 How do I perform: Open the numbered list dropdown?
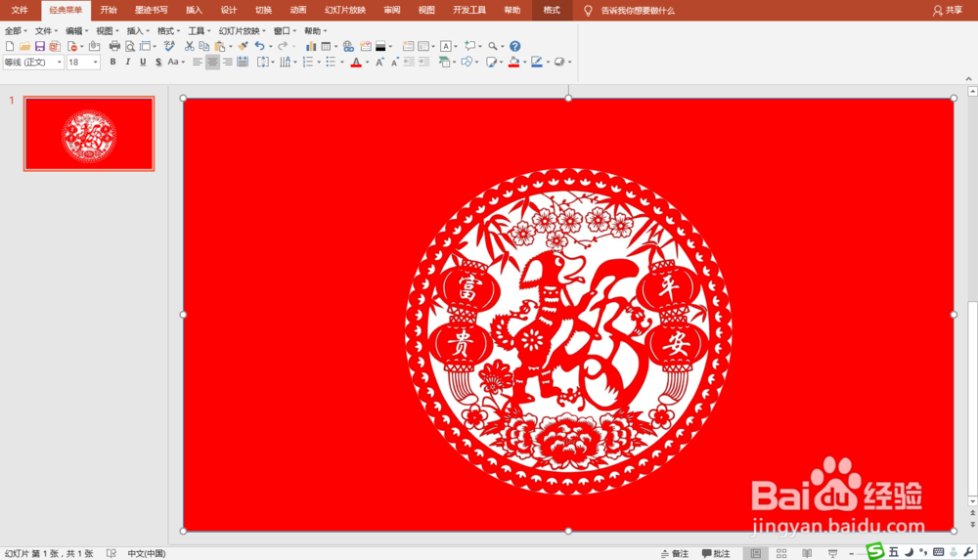(x=319, y=63)
